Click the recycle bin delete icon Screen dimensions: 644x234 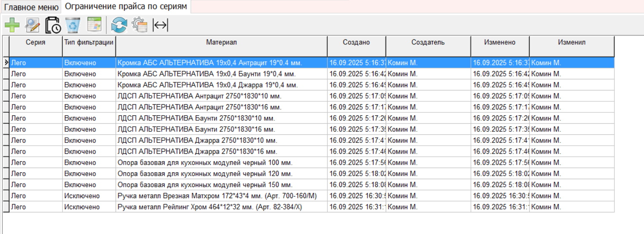pos(73,25)
